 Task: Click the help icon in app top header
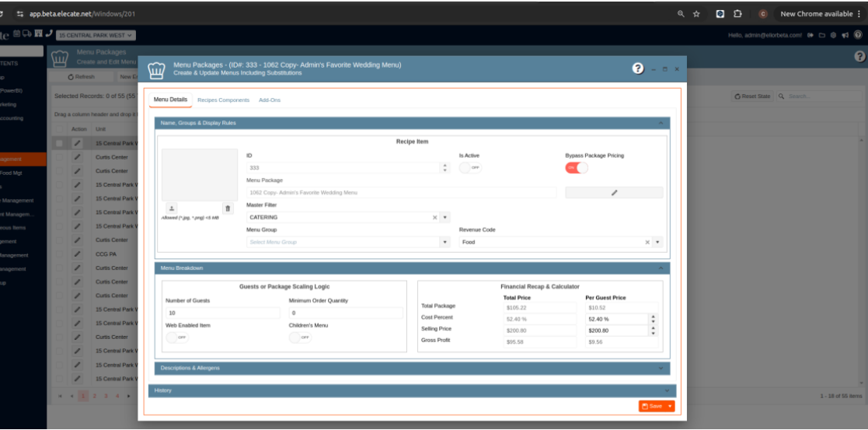[857, 35]
